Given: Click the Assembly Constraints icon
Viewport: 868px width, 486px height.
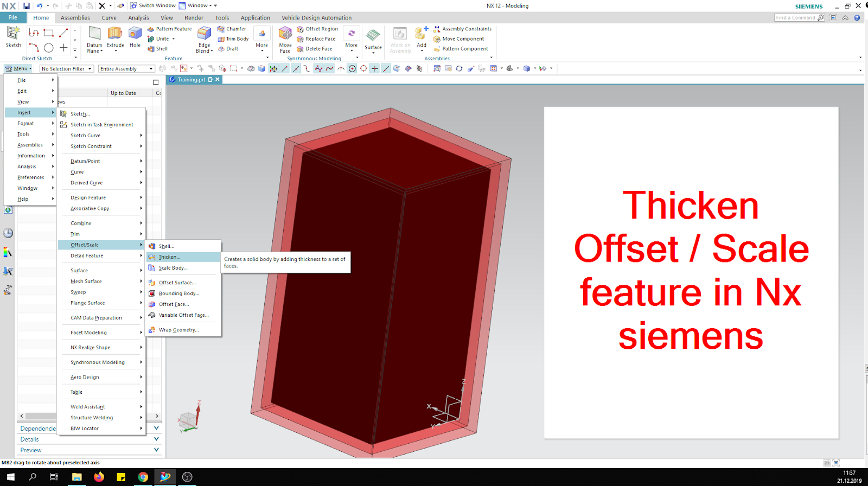Looking at the screenshot, I should click(437, 29).
